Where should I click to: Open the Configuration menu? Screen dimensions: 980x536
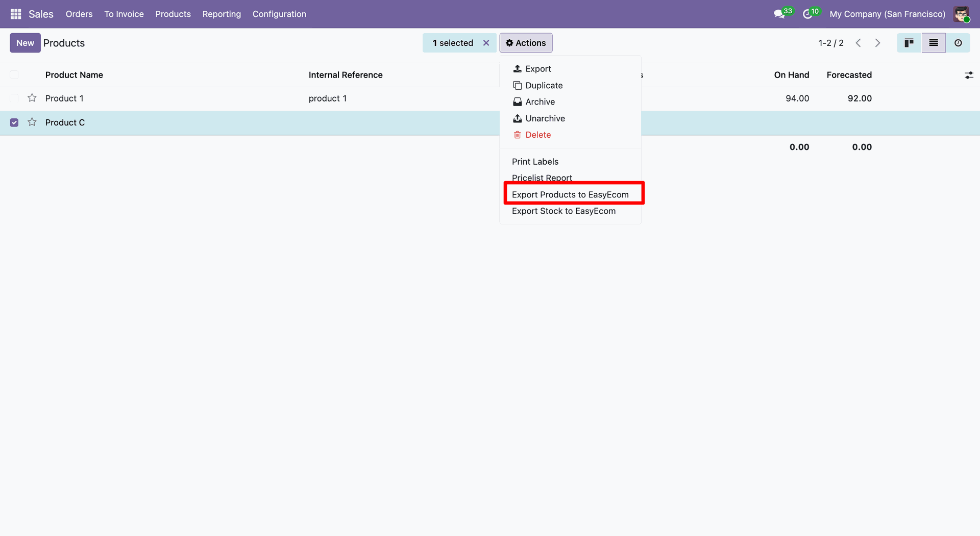[279, 14]
